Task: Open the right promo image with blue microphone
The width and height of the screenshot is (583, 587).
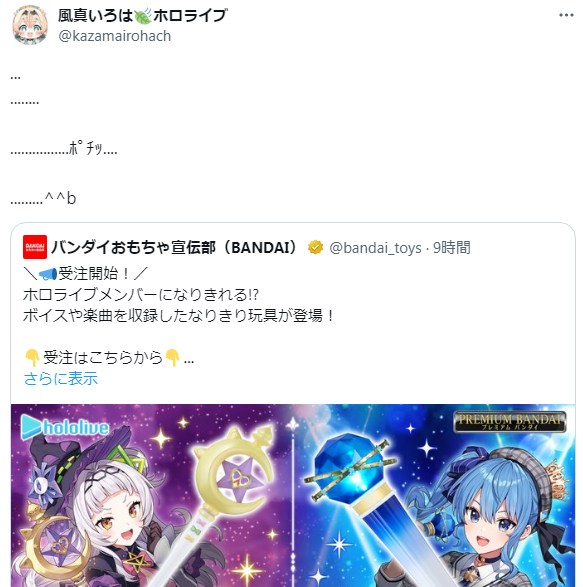Action: coord(434,495)
